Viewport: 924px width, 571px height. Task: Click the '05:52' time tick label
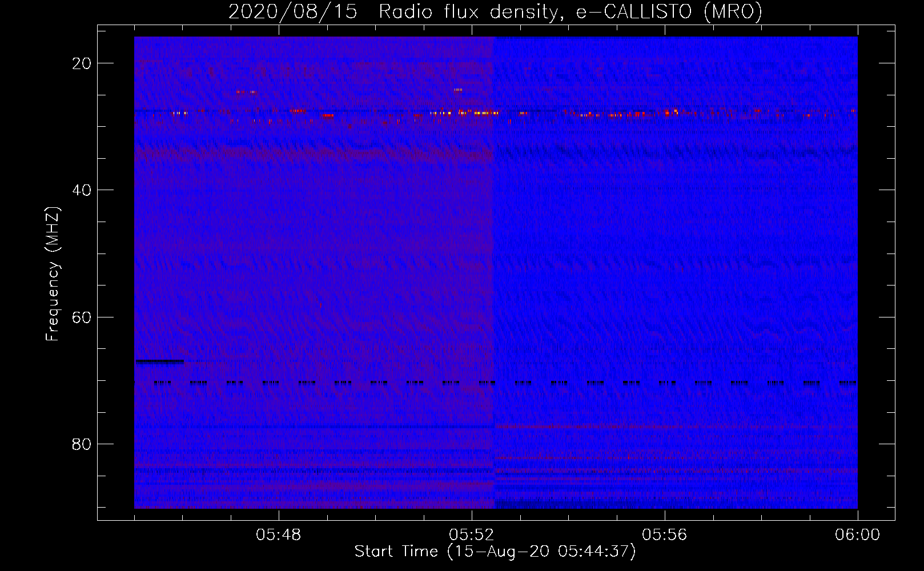point(472,535)
